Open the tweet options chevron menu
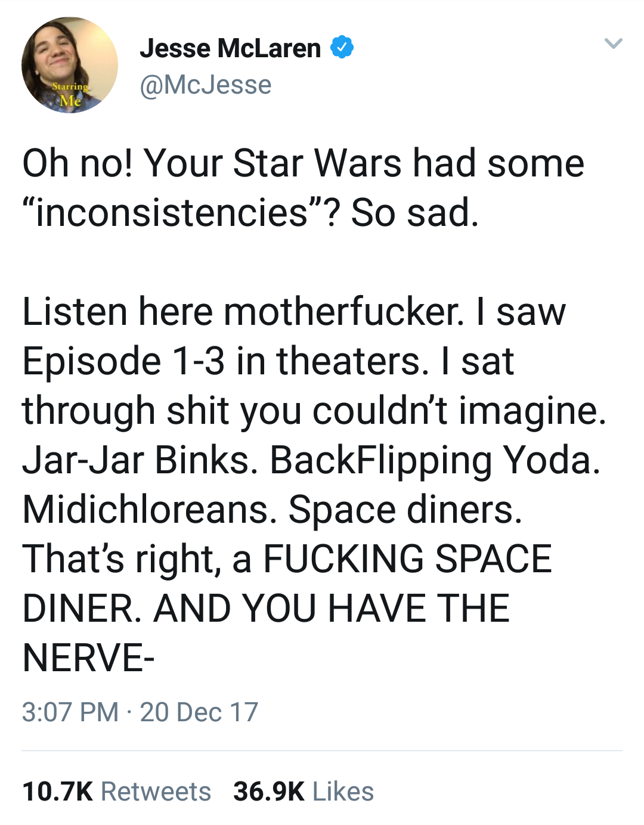Image resolution: width=644 pixels, height=825 pixels. (x=613, y=44)
